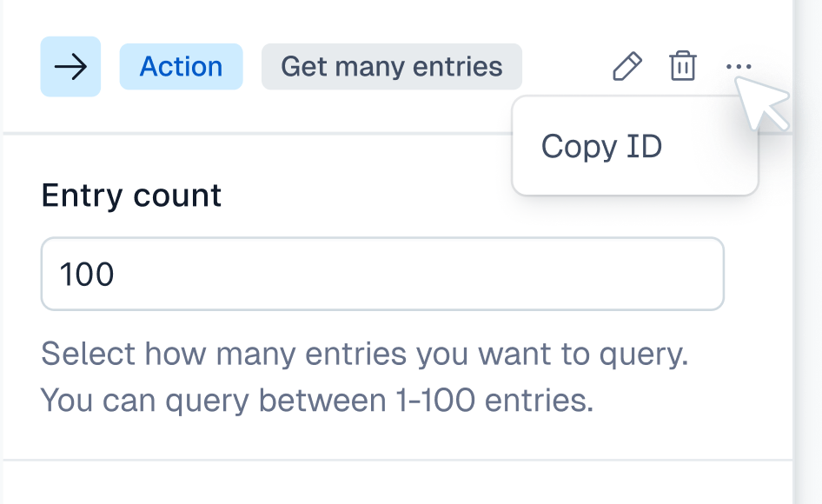Select Copy ID from the menu

point(602,146)
